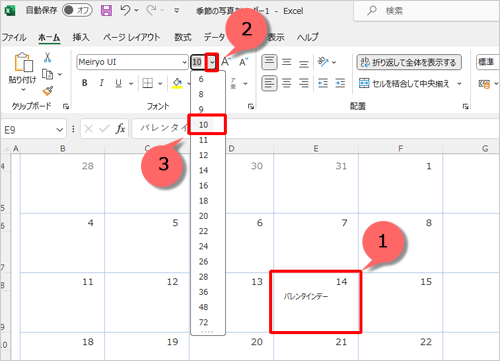Click セルを結合して中央揃え button
The image size is (500, 361).
(404, 83)
